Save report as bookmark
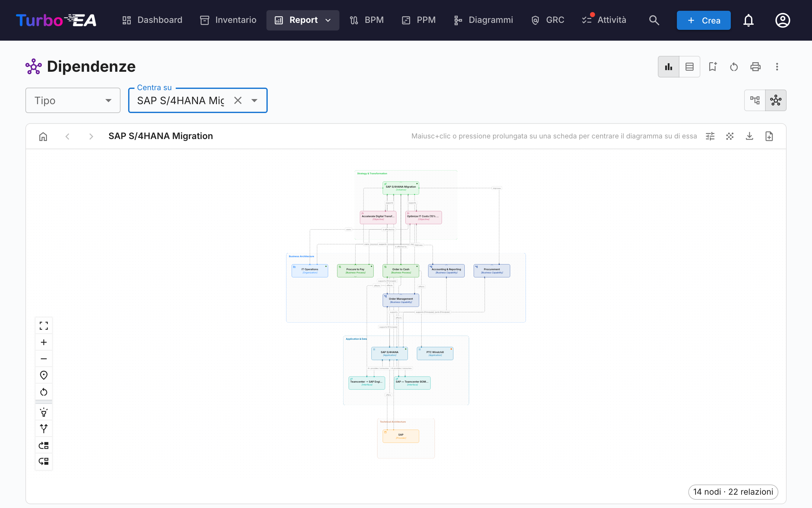This screenshot has height=508, width=812. (712, 67)
